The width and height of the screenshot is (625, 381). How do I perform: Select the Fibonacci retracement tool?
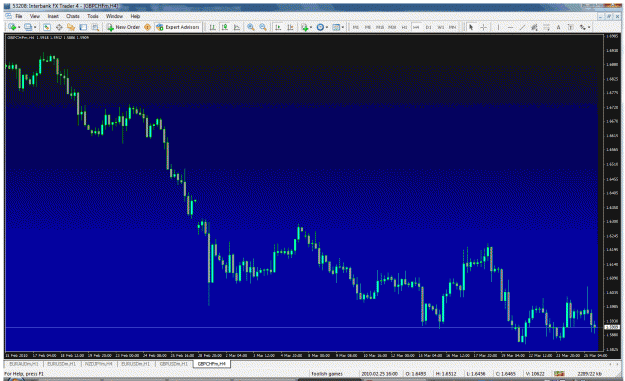point(546,27)
